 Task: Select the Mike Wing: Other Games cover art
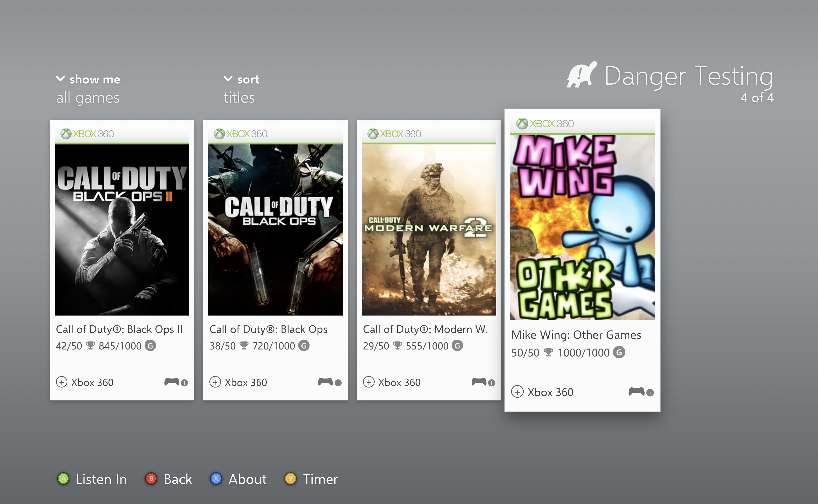pyautogui.click(x=582, y=227)
